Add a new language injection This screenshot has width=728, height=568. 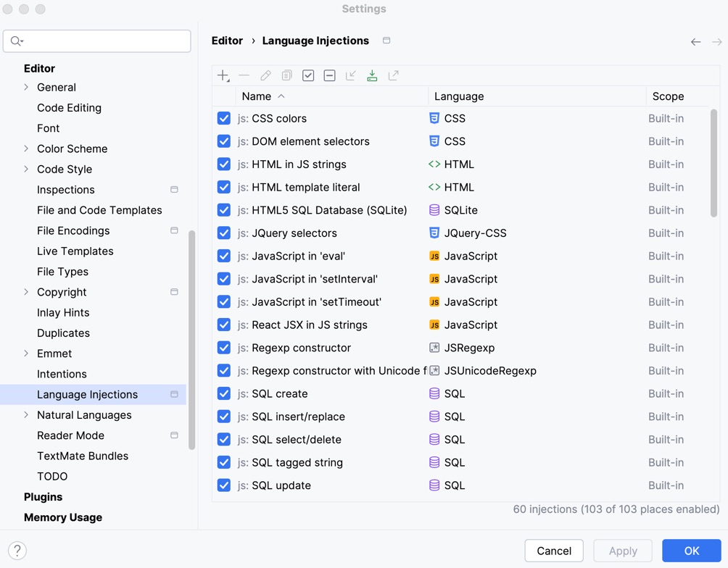click(223, 75)
